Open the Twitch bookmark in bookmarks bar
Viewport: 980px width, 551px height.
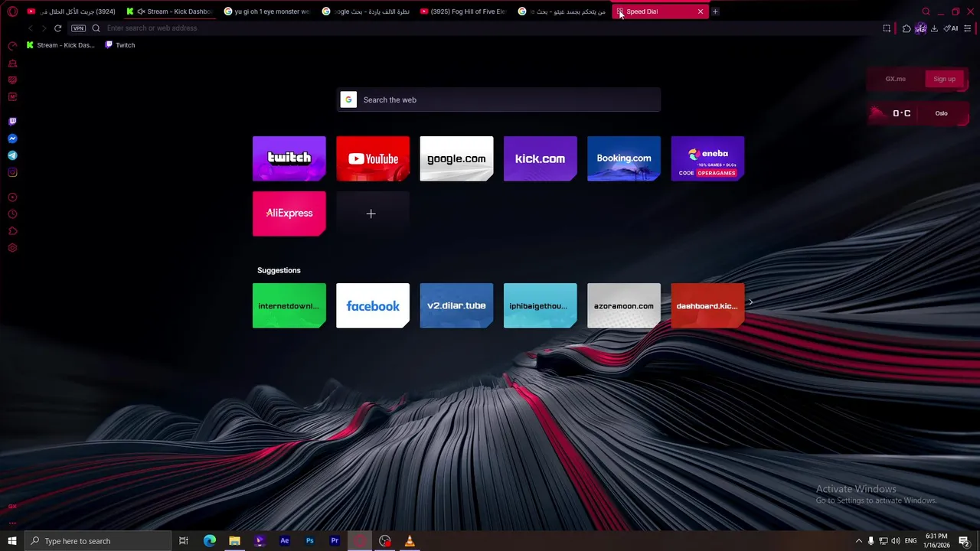click(x=119, y=45)
